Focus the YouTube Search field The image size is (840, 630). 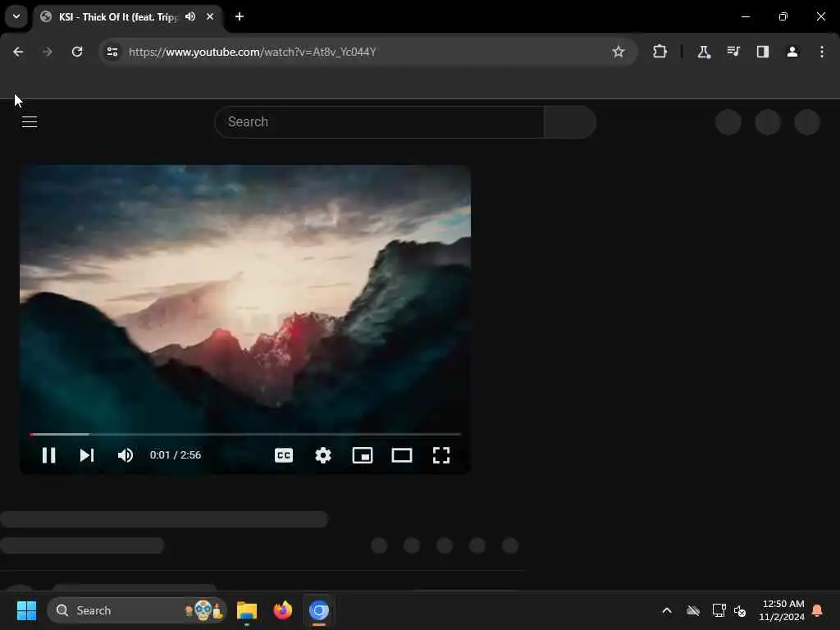point(379,122)
